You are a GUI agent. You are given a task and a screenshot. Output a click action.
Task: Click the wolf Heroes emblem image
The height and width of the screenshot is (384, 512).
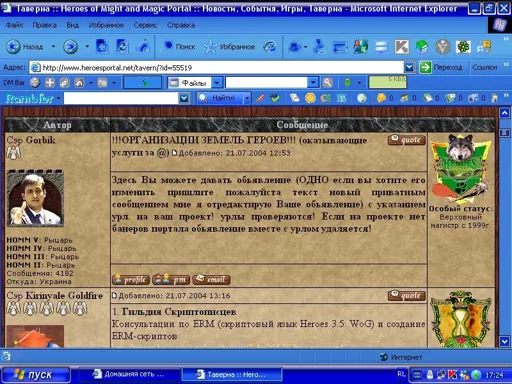tap(460, 169)
